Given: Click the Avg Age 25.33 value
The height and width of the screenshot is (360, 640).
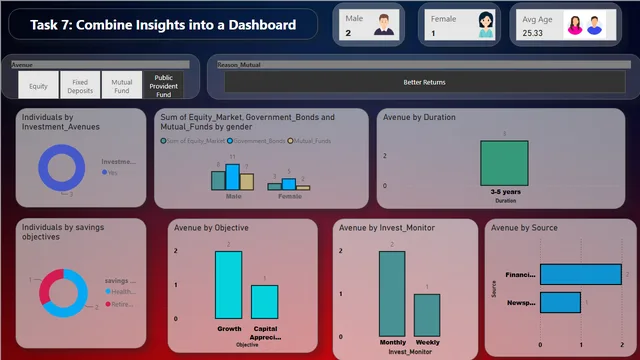Looking at the screenshot, I should [x=533, y=33].
